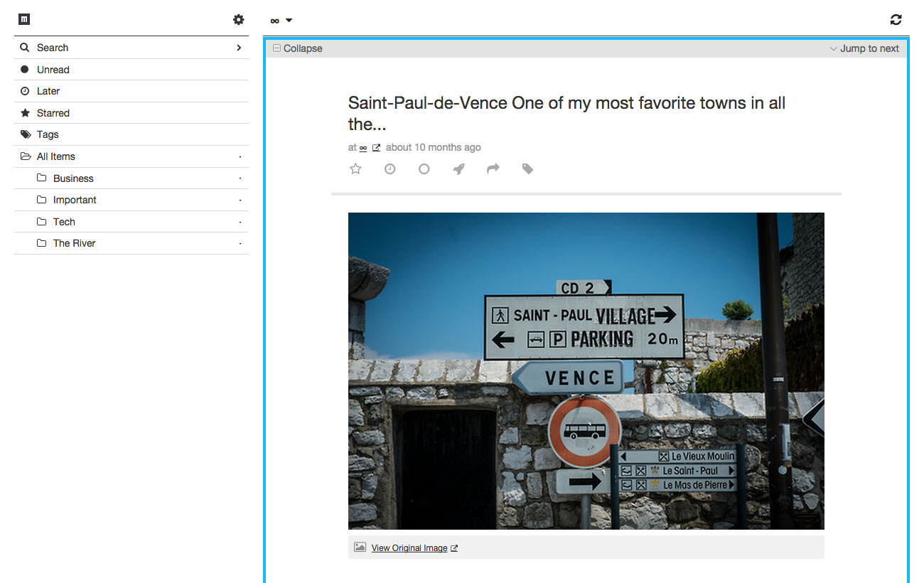924x583 pixels.
Task: Open the Business folder
Action: [131, 178]
